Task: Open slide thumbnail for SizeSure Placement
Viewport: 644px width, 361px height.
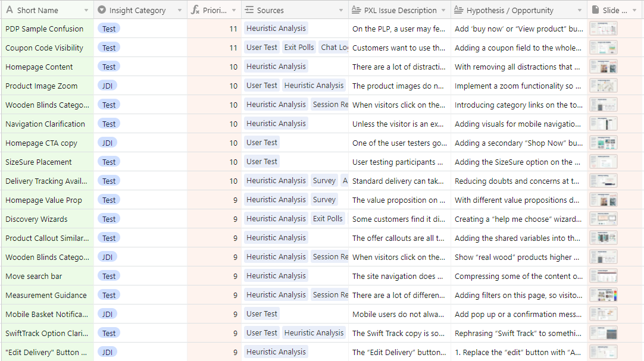Action: 604,162
